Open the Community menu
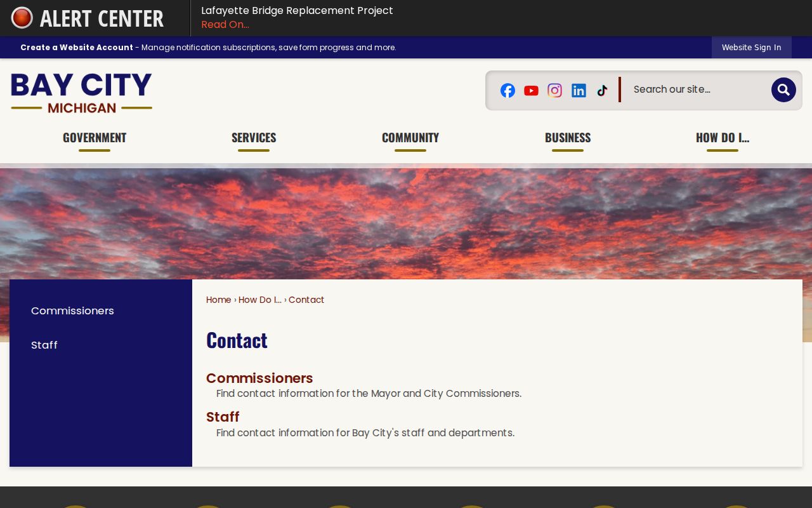812x508 pixels. [410, 138]
